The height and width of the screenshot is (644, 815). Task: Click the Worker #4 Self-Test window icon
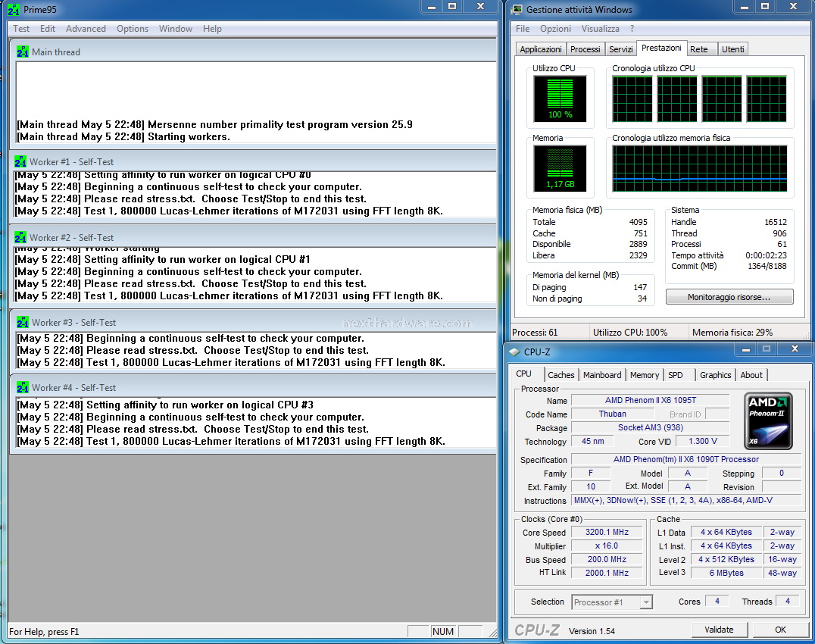click(x=23, y=388)
